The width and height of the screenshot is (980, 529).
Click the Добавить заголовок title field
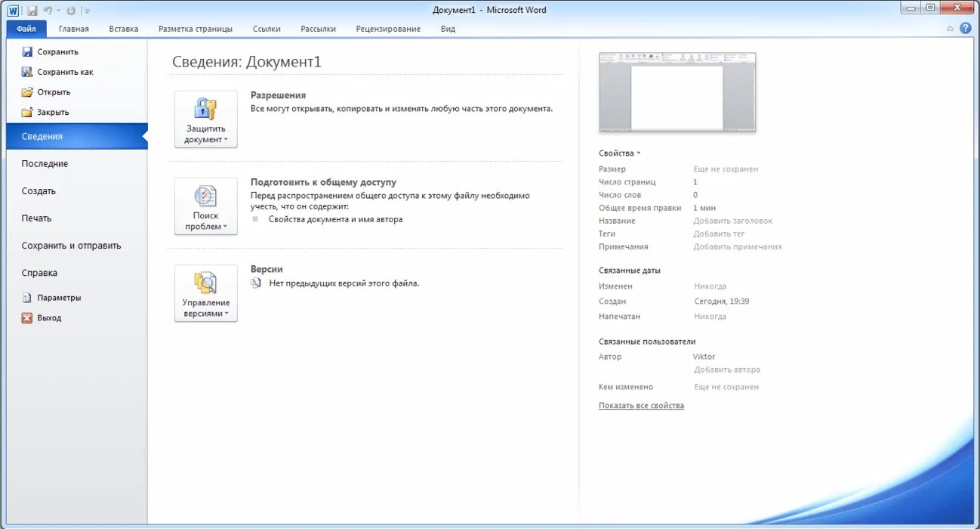pos(733,221)
